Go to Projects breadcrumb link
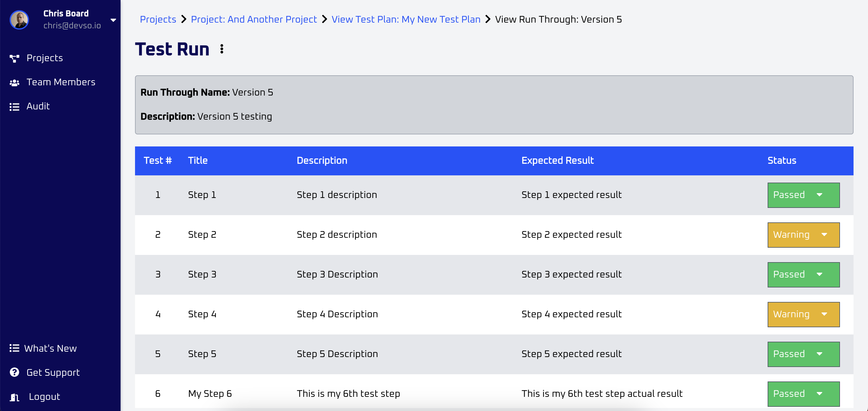Viewport: 868px width, 411px height. click(158, 20)
